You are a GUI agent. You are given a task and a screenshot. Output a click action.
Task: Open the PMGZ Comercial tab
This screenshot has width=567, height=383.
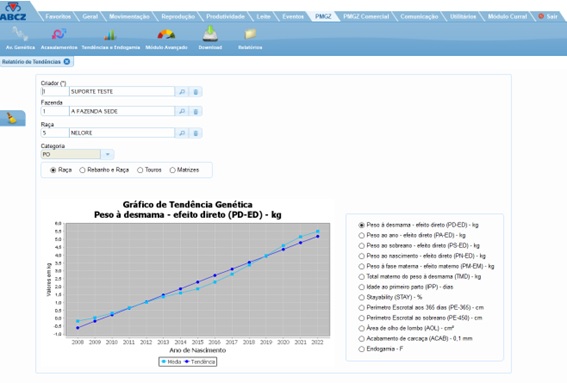pos(366,16)
